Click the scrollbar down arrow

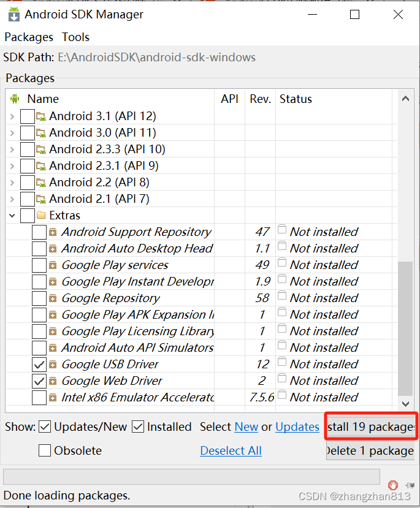[405, 404]
